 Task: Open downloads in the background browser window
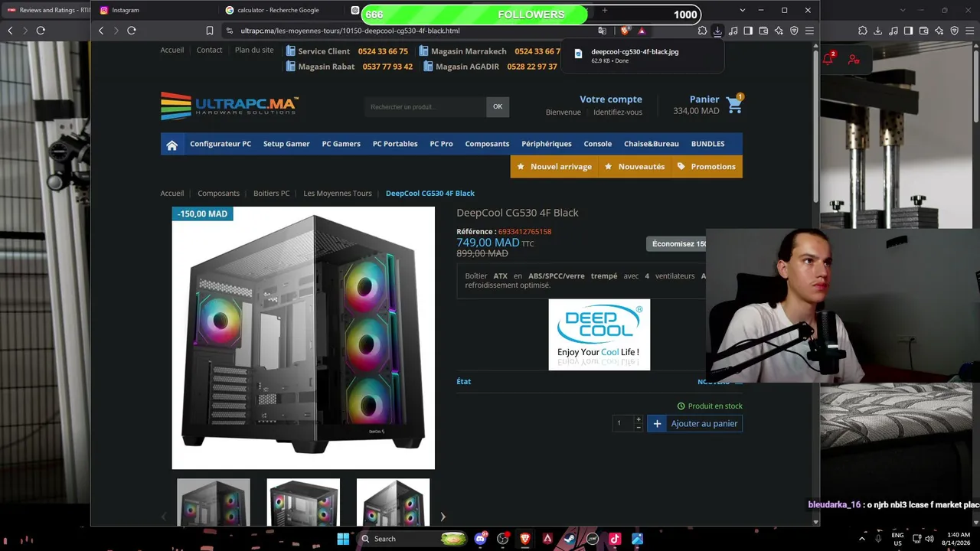(x=878, y=31)
